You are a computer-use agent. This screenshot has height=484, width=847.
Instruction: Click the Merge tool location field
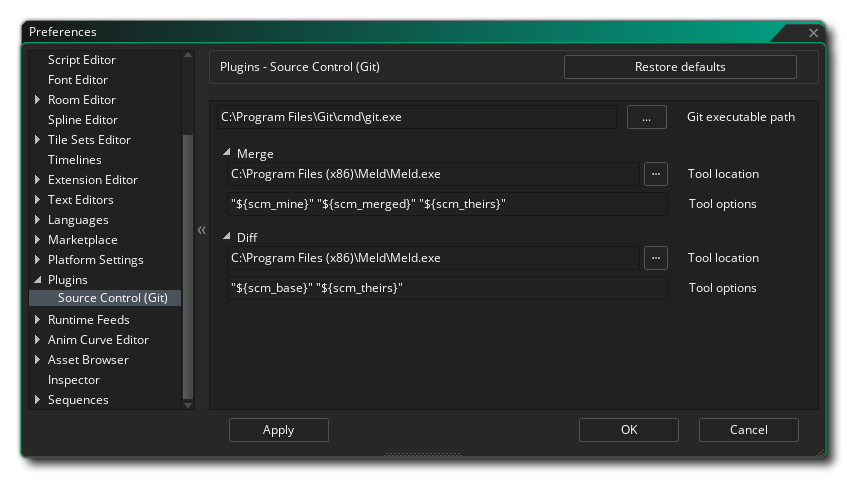point(433,174)
